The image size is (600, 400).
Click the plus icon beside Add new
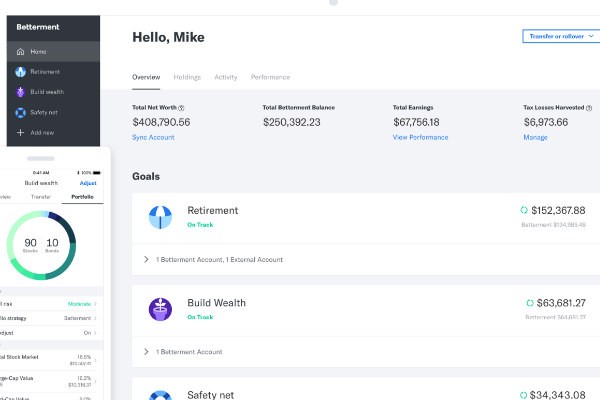(21, 132)
